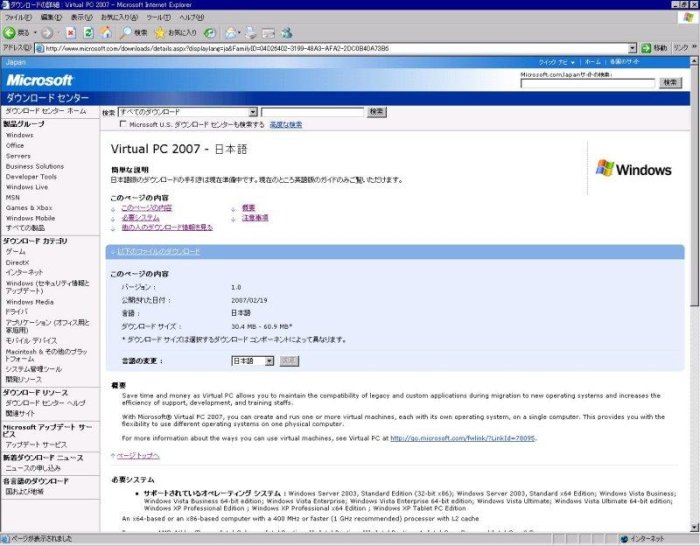Open the address bar dropdown arrow
Image resolution: width=700 pixels, height=546 pixels.
[x=632, y=48]
